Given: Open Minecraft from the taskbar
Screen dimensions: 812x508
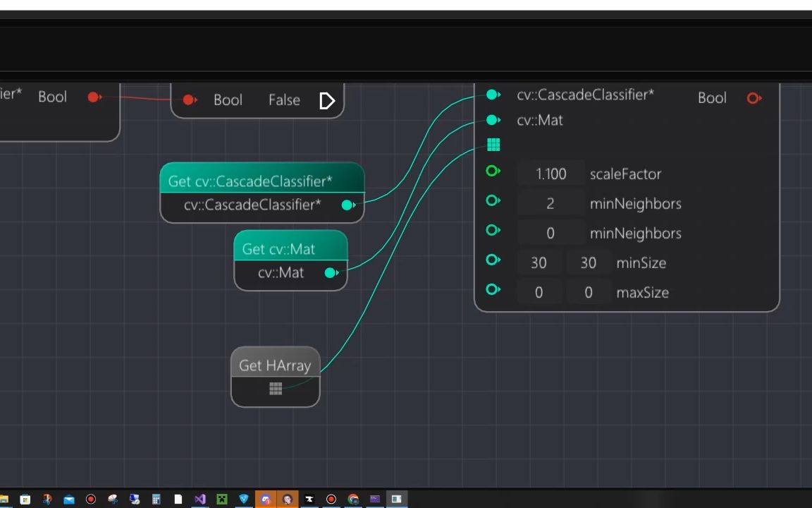Looking at the screenshot, I should tap(222, 500).
